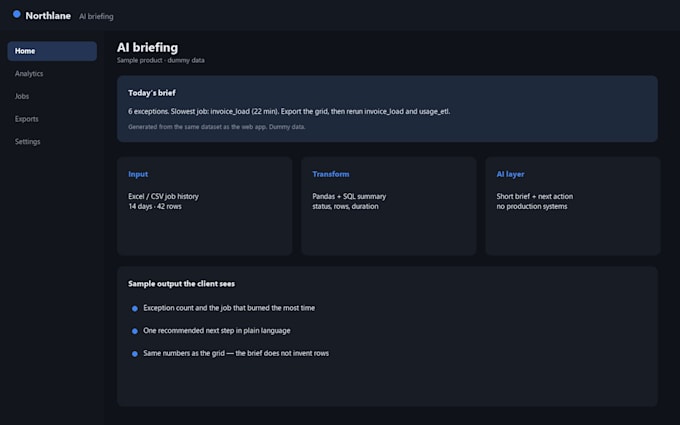Click 'One recommended next step in plain language'
This screenshot has height=425, width=680.
217,330
